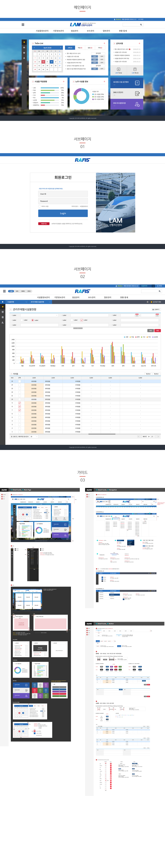Open the DMS 도면관리 card

tap(127, 93)
